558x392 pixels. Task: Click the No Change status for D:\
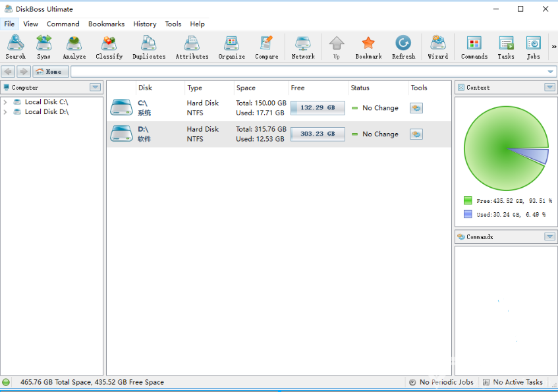pos(375,134)
